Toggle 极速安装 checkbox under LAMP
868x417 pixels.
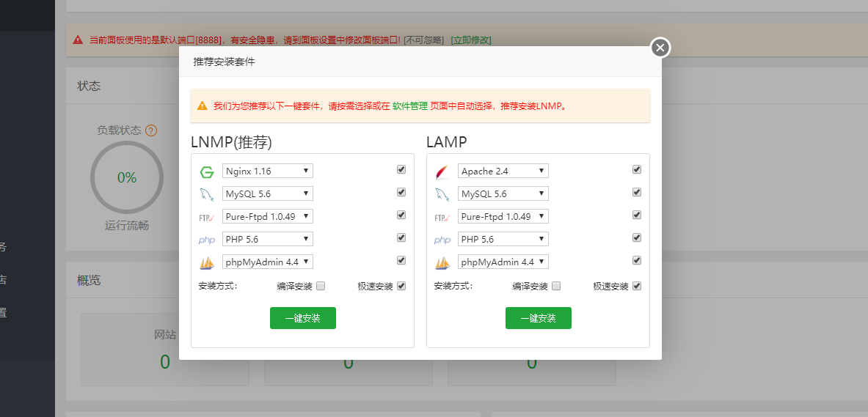[637, 286]
